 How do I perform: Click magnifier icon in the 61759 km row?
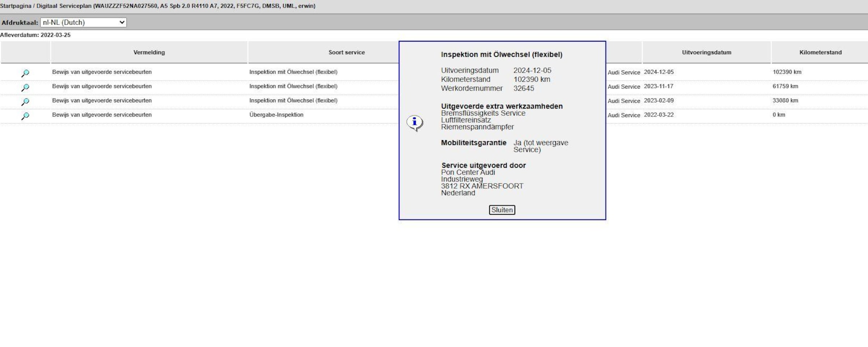[x=25, y=87]
